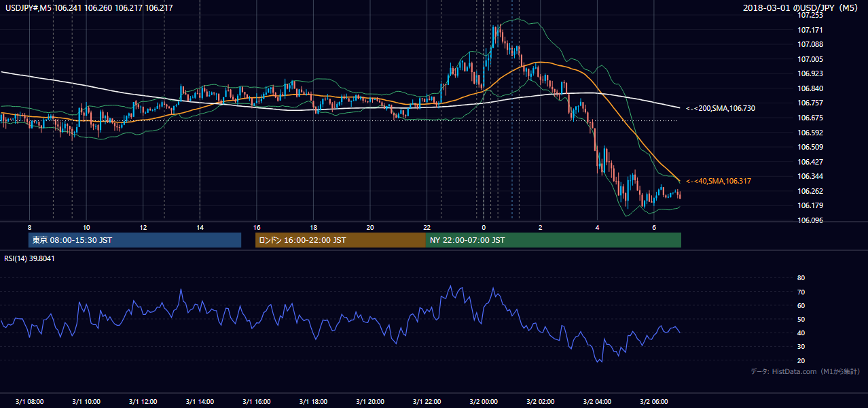Click the bottom time label 3/1 22:00

pos(427,401)
